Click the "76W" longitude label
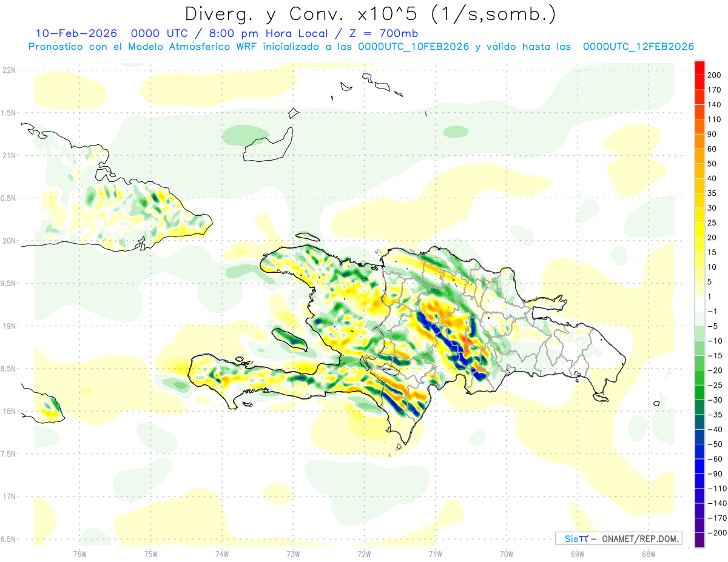 pos(79,554)
